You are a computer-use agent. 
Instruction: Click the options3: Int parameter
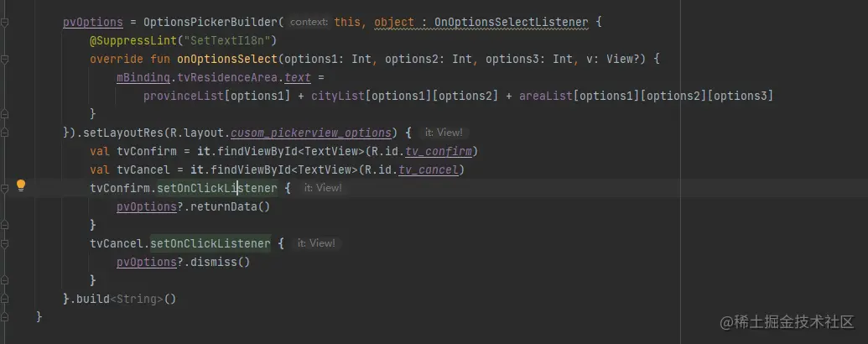click(529, 59)
